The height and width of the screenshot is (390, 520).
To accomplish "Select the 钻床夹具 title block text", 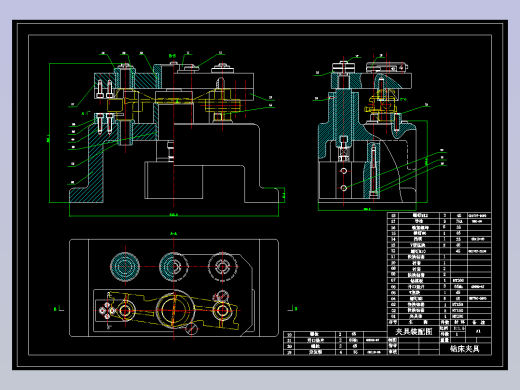I will 465,349.
